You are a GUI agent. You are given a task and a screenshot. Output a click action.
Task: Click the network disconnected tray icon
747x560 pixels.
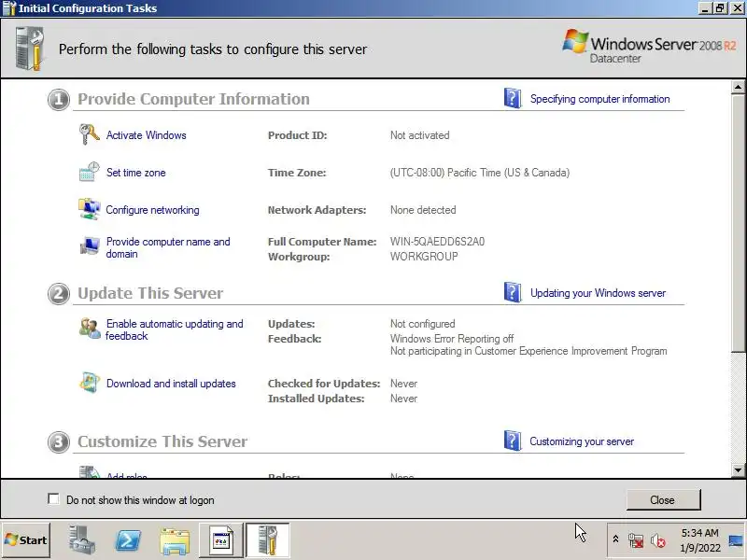pyautogui.click(x=636, y=540)
